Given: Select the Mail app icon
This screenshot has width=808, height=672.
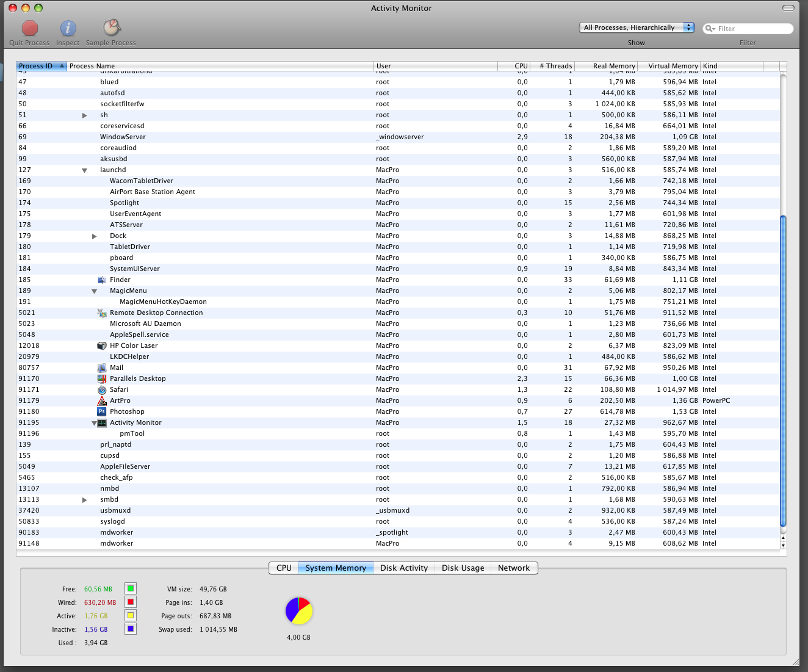Looking at the screenshot, I should (102, 367).
